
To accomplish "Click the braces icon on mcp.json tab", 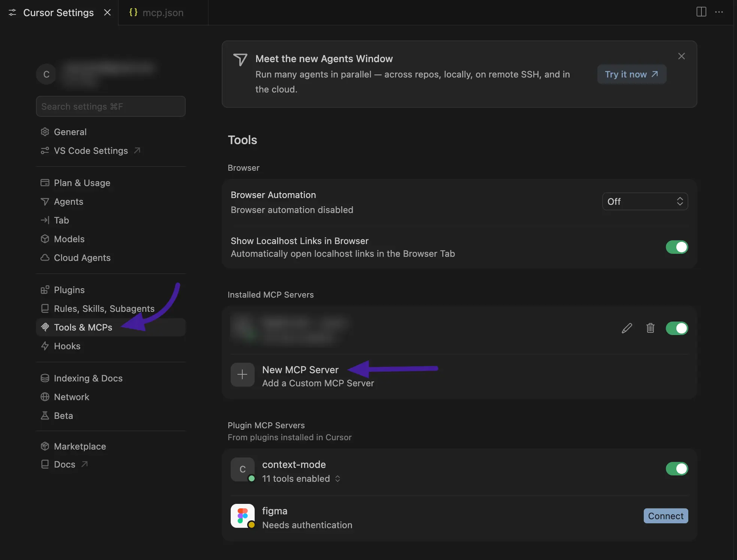I will click(133, 12).
